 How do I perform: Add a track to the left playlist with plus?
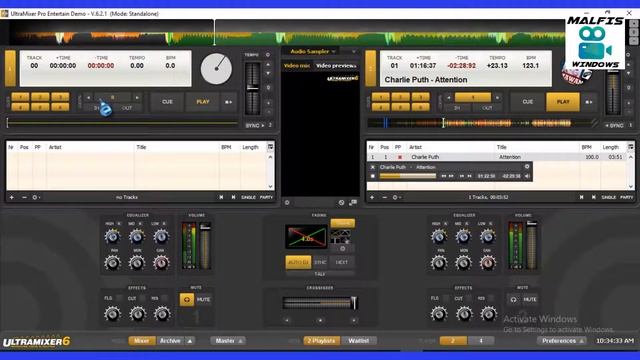11,197
